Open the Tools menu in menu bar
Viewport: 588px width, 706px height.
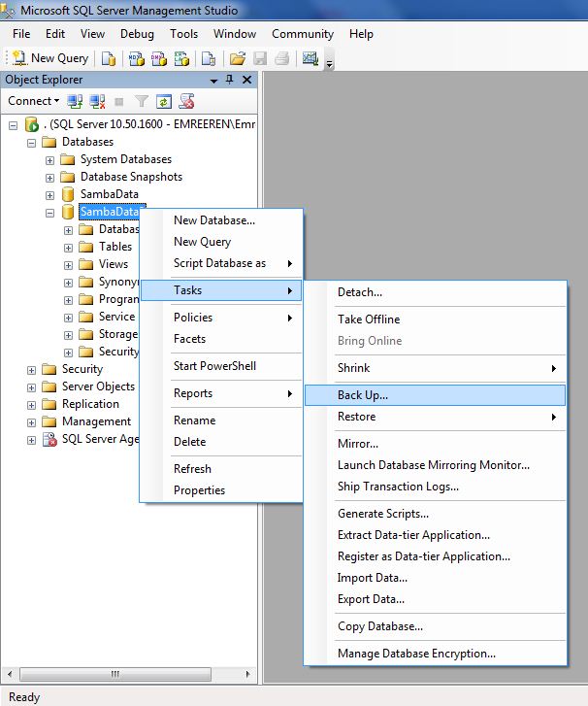point(183,34)
